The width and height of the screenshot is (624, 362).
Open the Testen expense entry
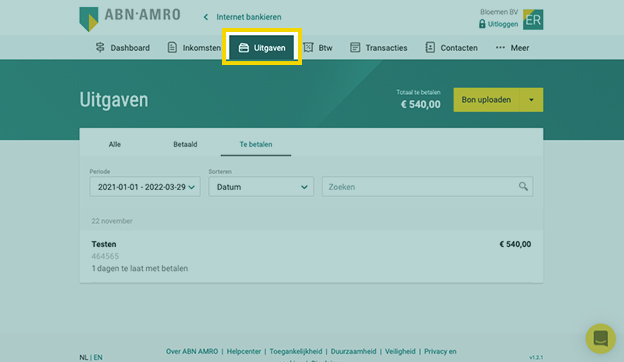point(311,256)
